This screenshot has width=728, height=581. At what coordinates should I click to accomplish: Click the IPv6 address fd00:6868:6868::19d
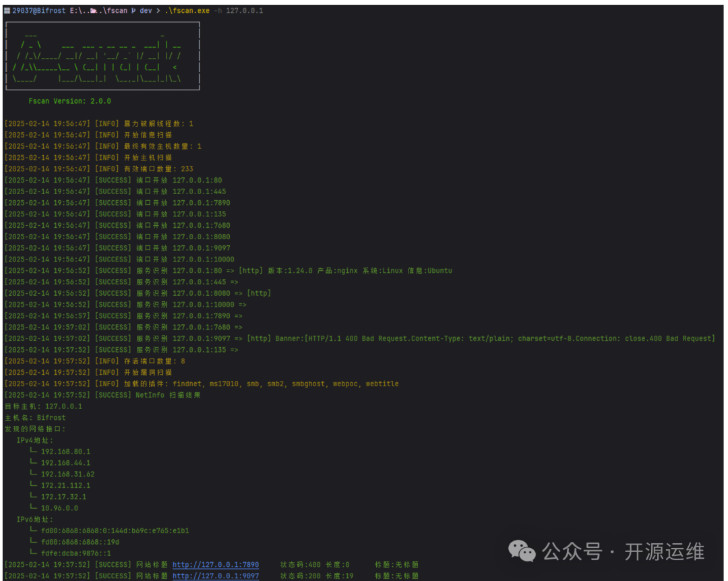(x=80, y=542)
